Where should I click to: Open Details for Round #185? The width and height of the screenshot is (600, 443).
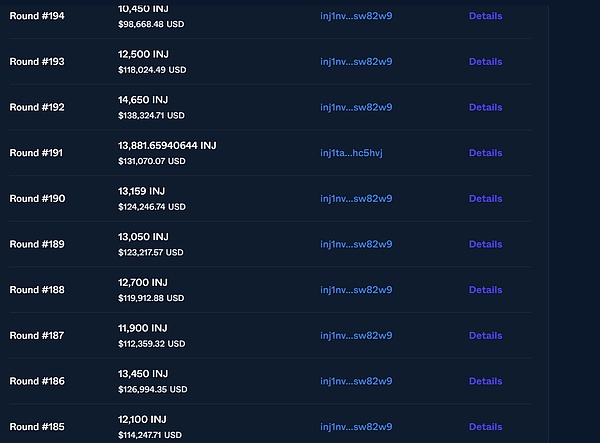tap(485, 427)
